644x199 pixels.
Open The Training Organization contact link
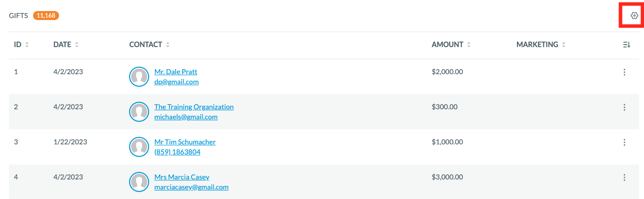point(194,107)
